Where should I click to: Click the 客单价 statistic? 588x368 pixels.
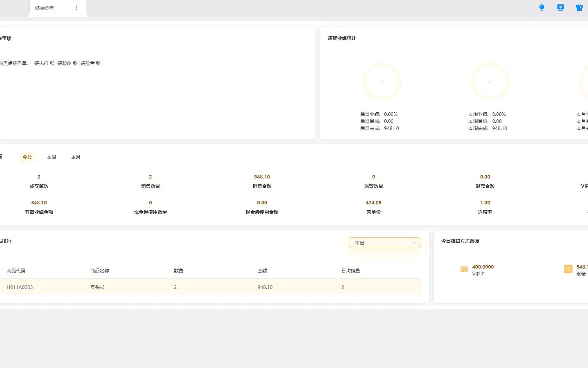pyautogui.click(x=374, y=207)
